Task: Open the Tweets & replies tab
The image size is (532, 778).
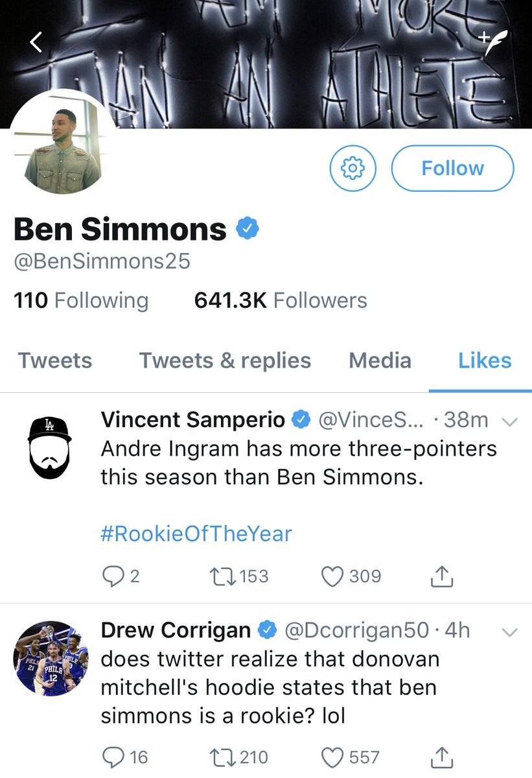Action: [x=225, y=360]
